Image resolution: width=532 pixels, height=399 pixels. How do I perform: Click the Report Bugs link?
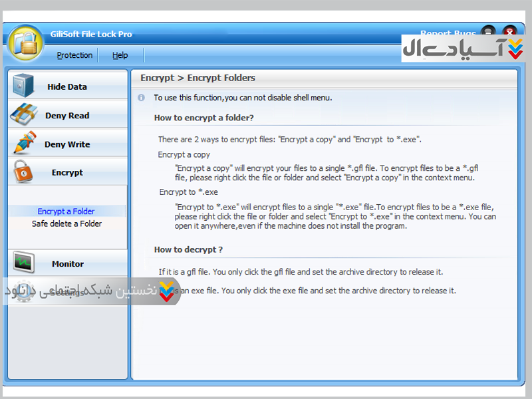(447, 34)
